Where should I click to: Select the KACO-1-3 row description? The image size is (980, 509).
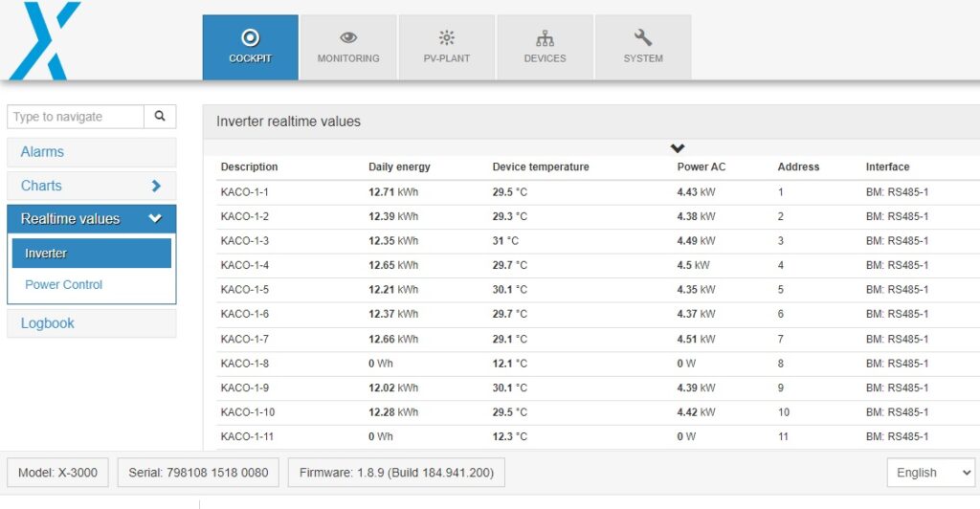(x=244, y=240)
